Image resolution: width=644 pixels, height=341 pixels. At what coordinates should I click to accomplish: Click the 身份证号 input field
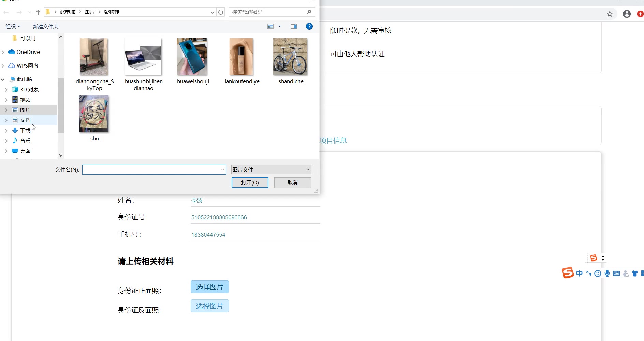point(255,217)
